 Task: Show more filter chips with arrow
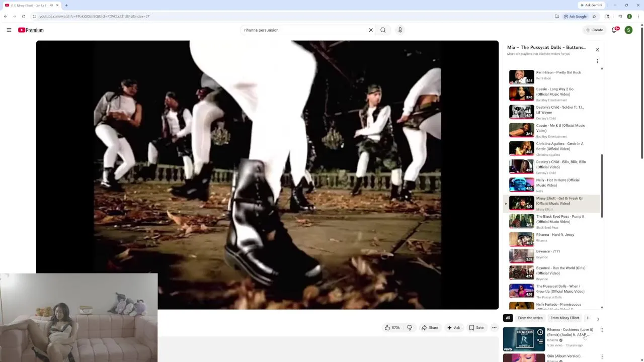point(598,319)
